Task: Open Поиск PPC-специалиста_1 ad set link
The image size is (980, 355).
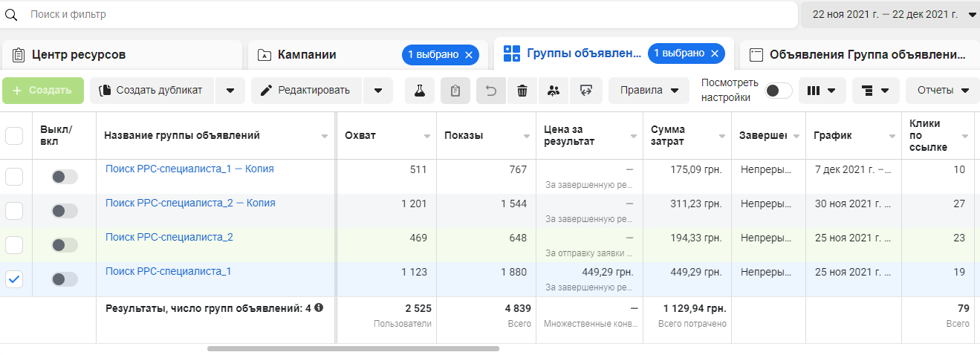Action: pos(169,271)
